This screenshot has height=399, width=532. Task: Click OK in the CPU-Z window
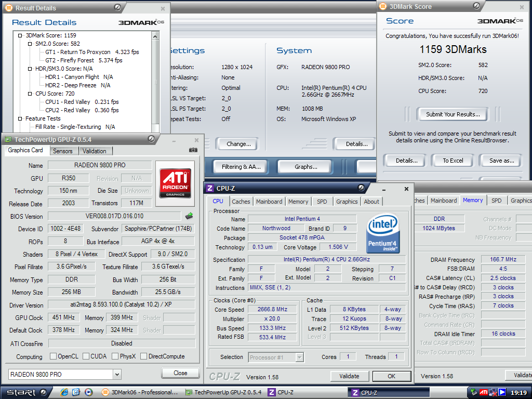pyautogui.click(x=392, y=376)
